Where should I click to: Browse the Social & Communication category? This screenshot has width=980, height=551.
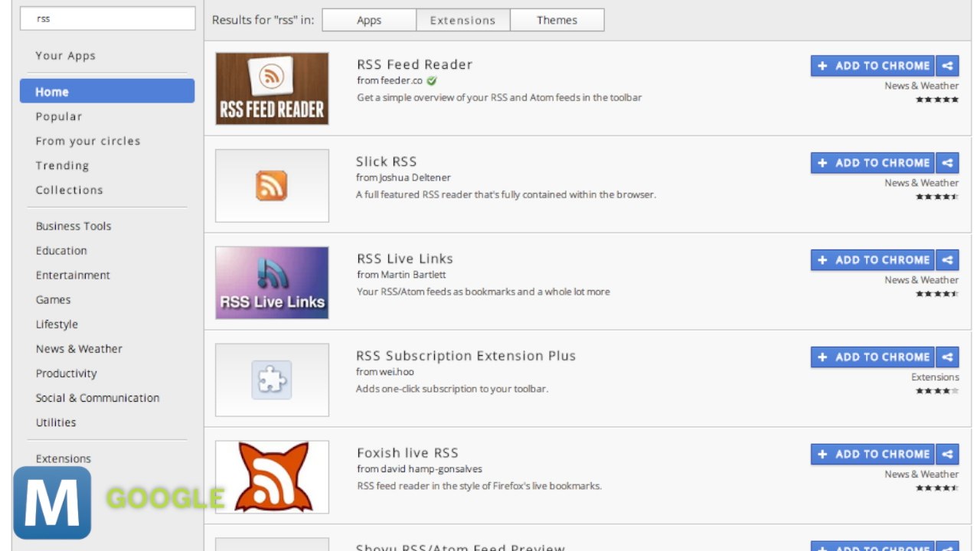click(x=97, y=398)
